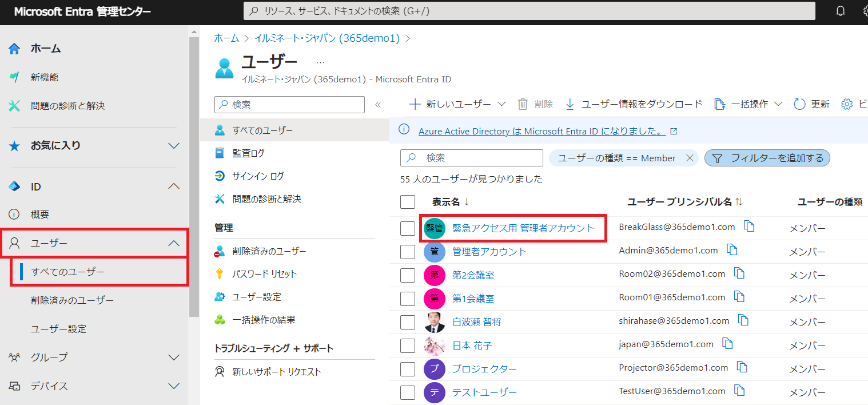Open the 新しいユーザー dropdown
The image size is (868, 405).
pos(458,104)
